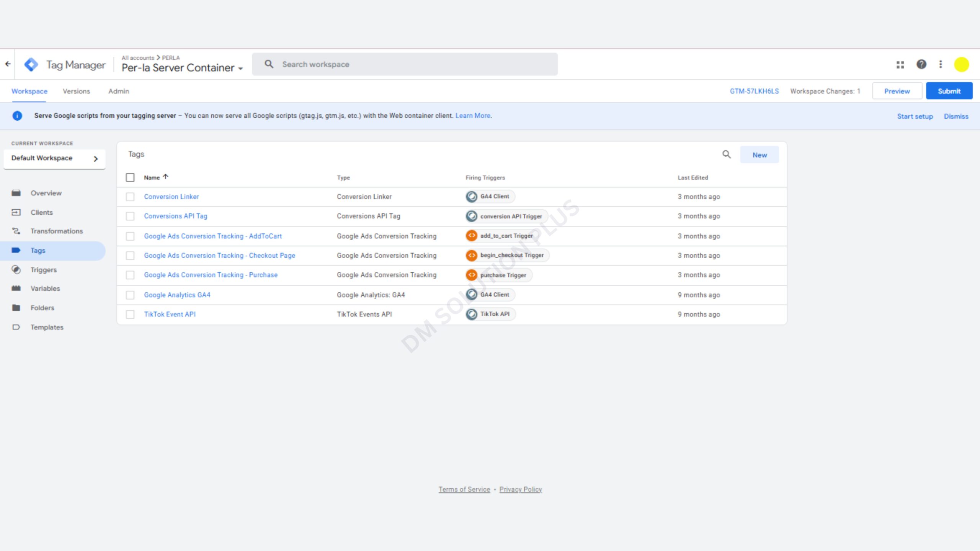Select the TikTok Event API row checkbox

130,315
